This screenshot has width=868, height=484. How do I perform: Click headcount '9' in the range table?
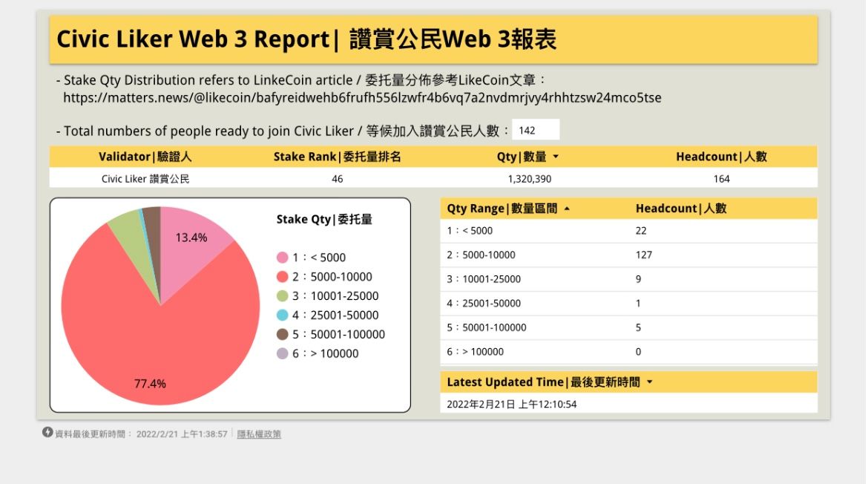638,279
